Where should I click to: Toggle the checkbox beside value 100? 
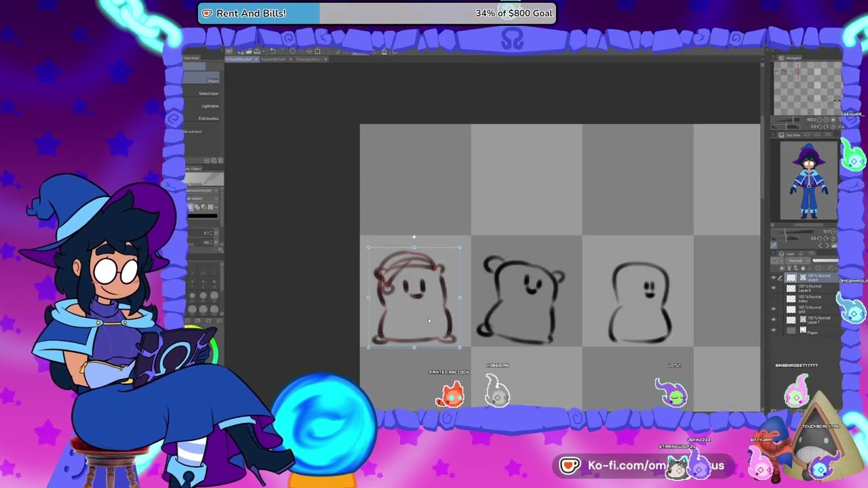[216, 242]
